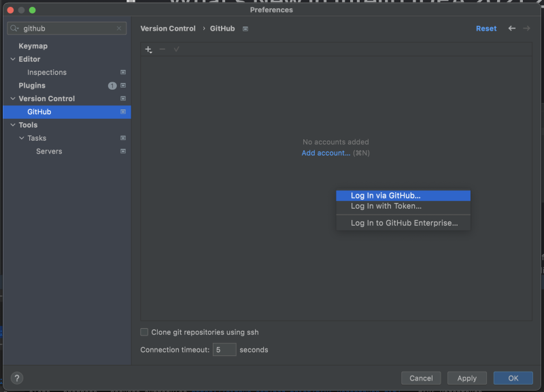
Task: Click the remove account minus icon
Action: point(163,49)
